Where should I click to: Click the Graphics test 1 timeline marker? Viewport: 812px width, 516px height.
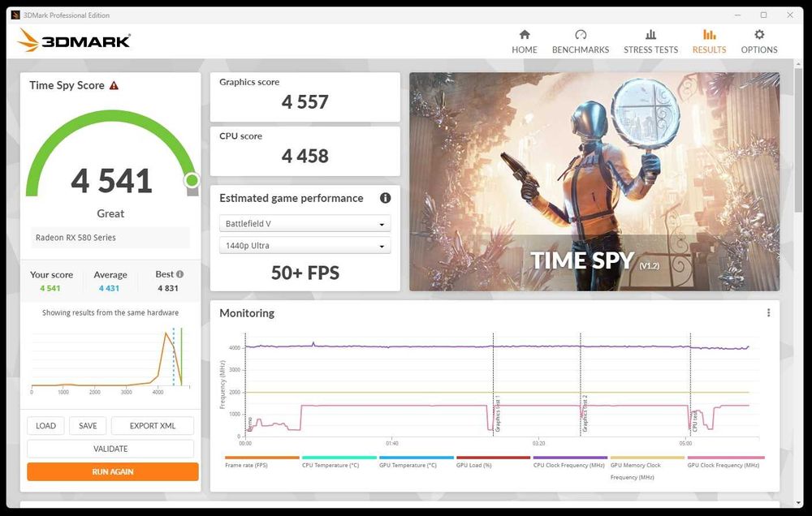pyautogui.click(x=497, y=414)
